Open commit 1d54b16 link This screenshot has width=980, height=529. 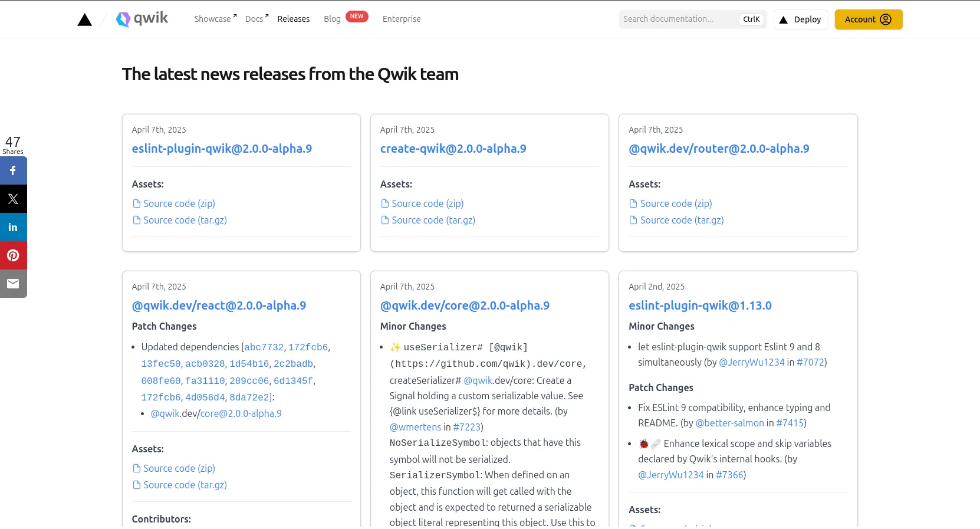(x=249, y=364)
